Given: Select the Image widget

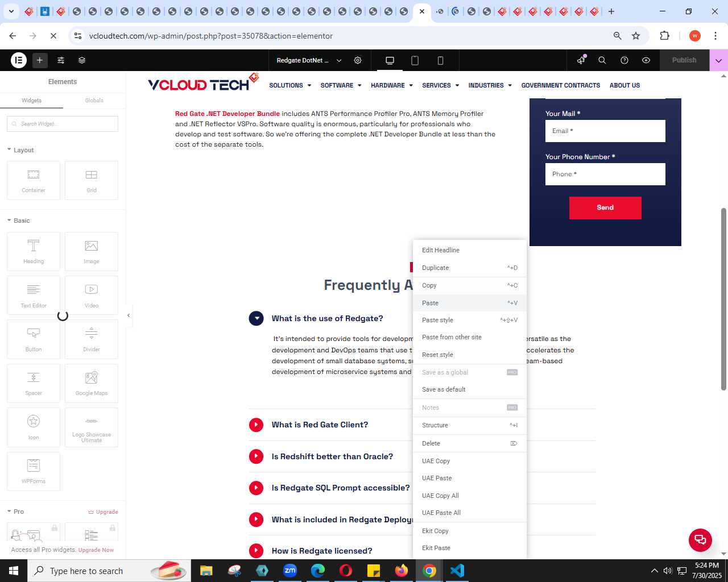Looking at the screenshot, I should (x=92, y=251).
